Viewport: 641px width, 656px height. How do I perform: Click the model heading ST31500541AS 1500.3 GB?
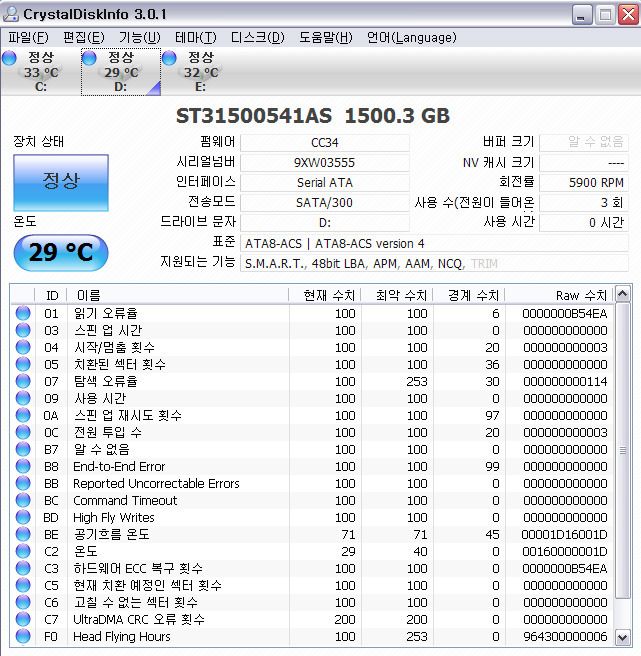tap(313, 116)
